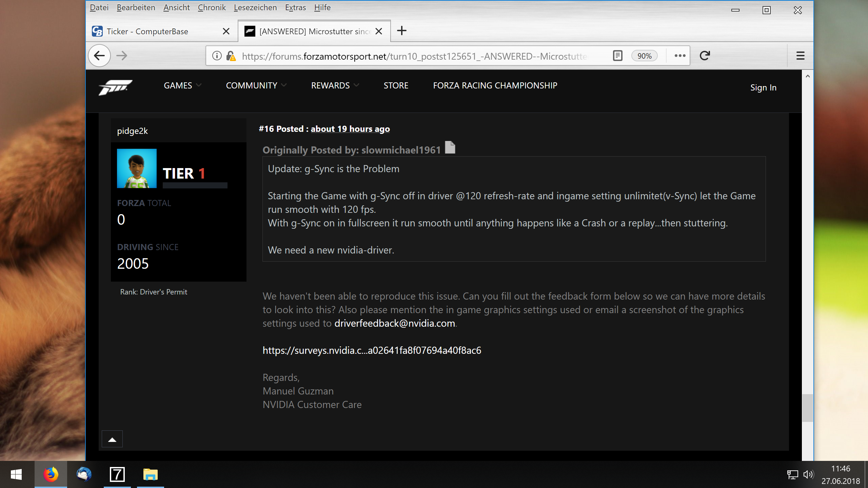868x488 pixels.
Task: Click the vertical scrollbar thumb
Action: click(x=807, y=408)
